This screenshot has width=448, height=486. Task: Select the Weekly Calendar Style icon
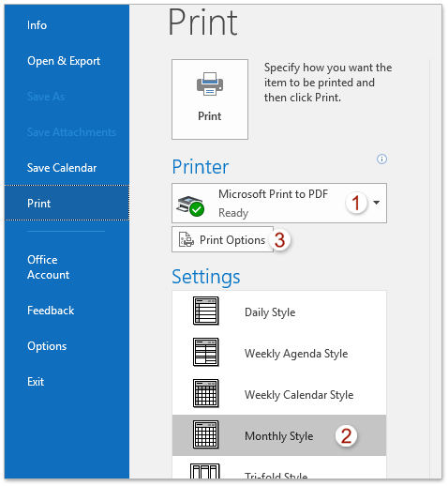tap(205, 393)
